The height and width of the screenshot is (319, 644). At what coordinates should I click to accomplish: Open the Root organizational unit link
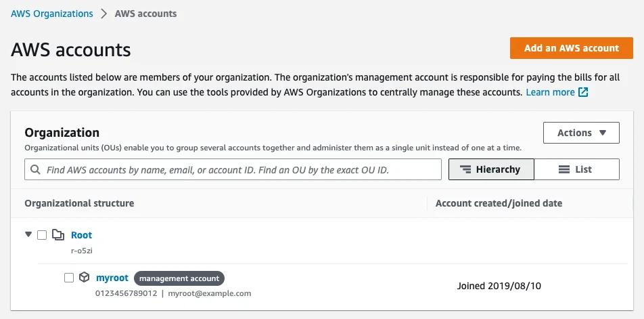pyautogui.click(x=81, y=235)
